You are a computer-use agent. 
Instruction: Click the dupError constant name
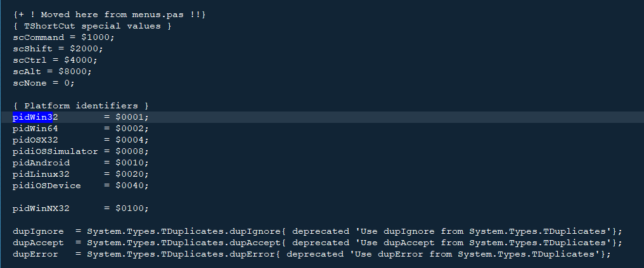tap(35, 255)
